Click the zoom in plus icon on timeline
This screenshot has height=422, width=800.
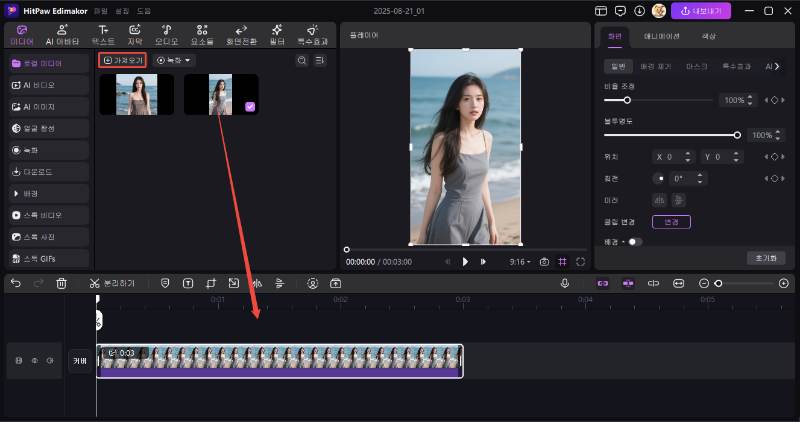[784, 283]
